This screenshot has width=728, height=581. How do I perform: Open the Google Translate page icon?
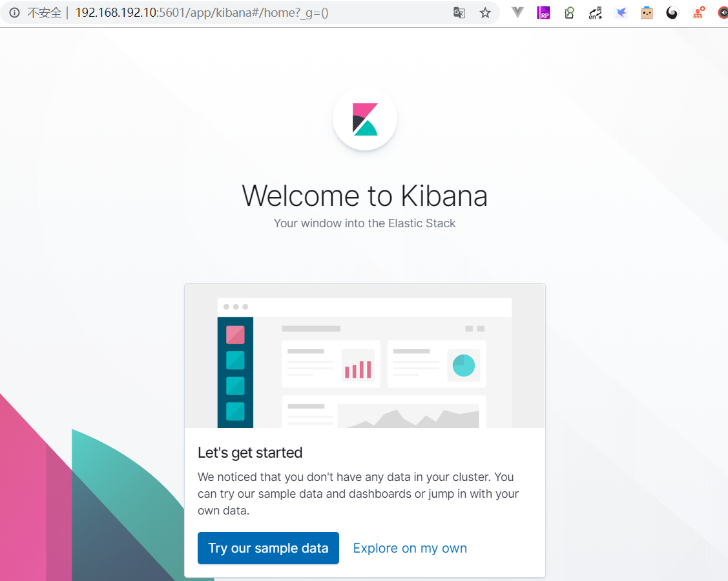(459, 12)
